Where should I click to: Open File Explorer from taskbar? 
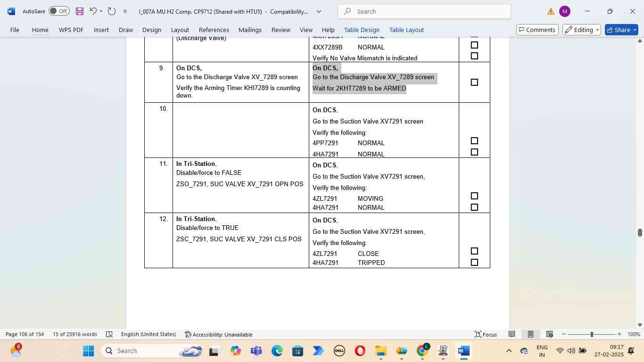[380, 351]
